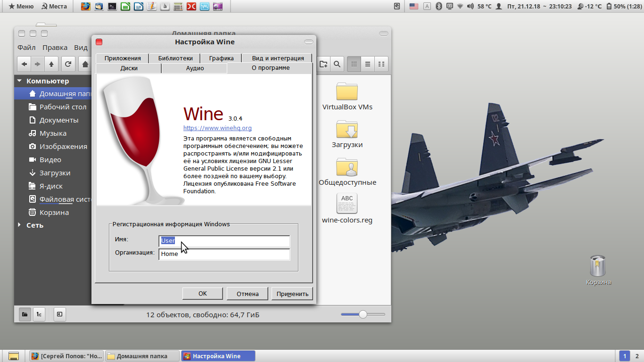Select the О программе tab
The height and width of the screenshot is (362, 644).
tap(271, 68)
